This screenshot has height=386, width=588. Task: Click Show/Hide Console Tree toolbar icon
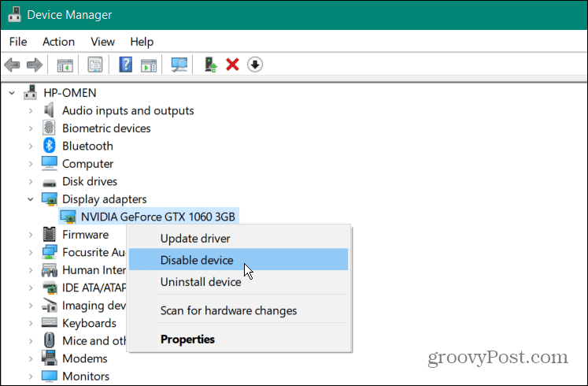[x=65, y=65]
